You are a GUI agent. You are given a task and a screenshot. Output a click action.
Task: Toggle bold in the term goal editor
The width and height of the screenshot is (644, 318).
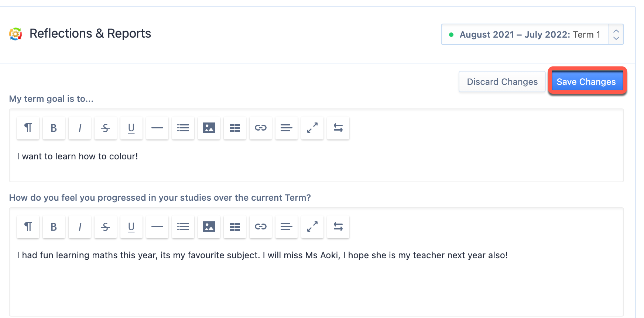point(54,128)
